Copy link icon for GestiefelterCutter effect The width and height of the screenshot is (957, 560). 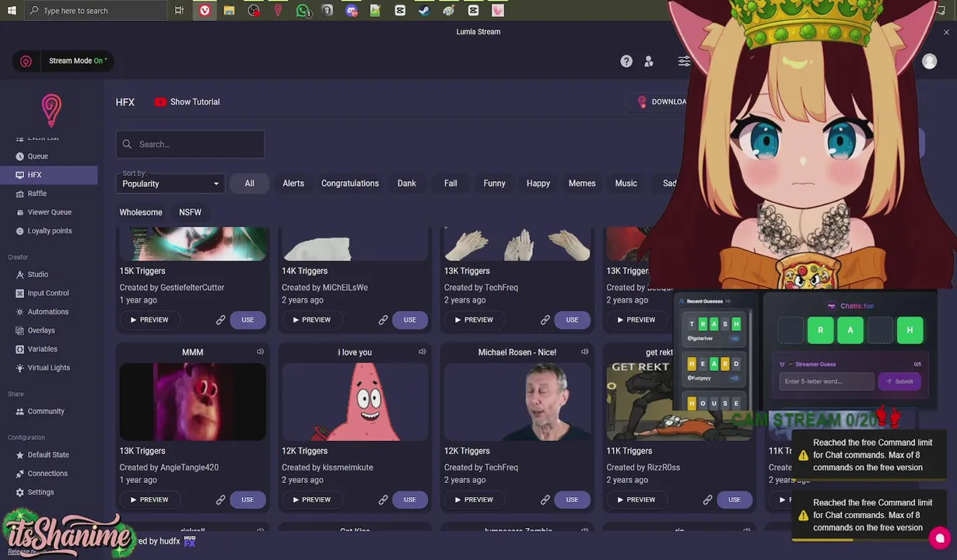221,320
